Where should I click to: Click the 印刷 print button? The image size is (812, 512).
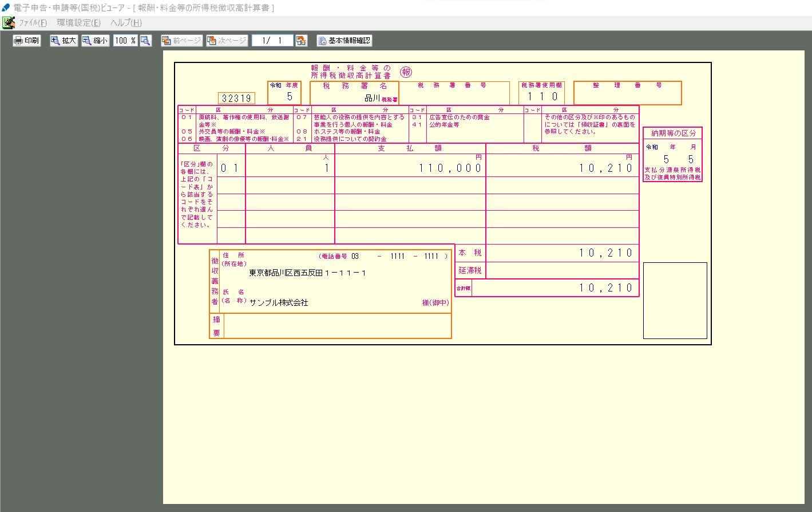(27, 41)
